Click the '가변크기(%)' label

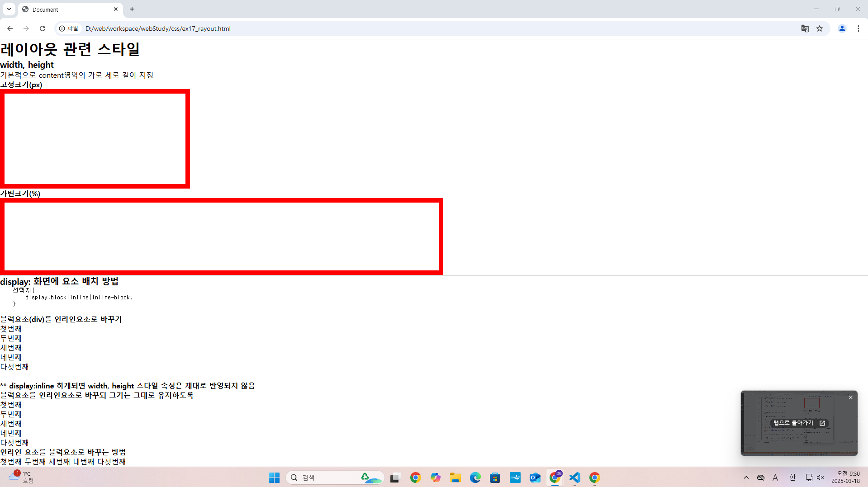[20, 194]
